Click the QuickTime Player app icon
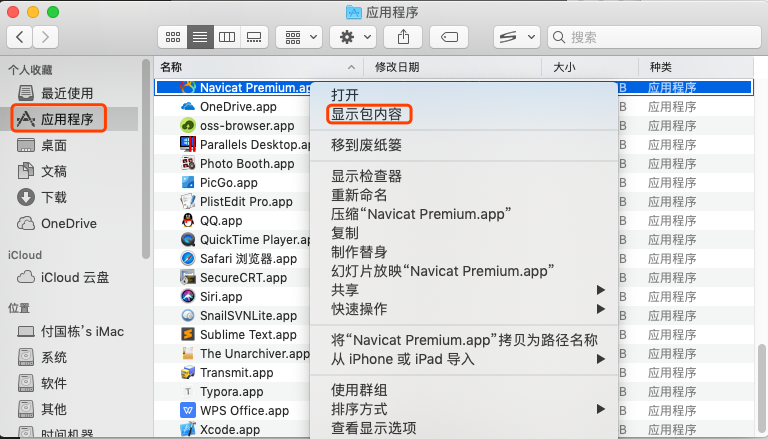The width and height of the screenshot is (768, 439). point(188,239)
